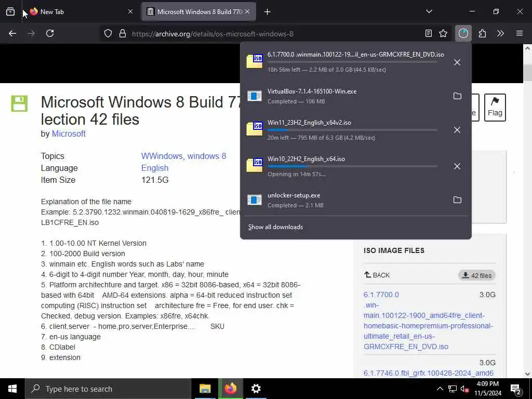
Task: Click Win10_22H2 download progress bar
Action: click(x=352, y=166)
